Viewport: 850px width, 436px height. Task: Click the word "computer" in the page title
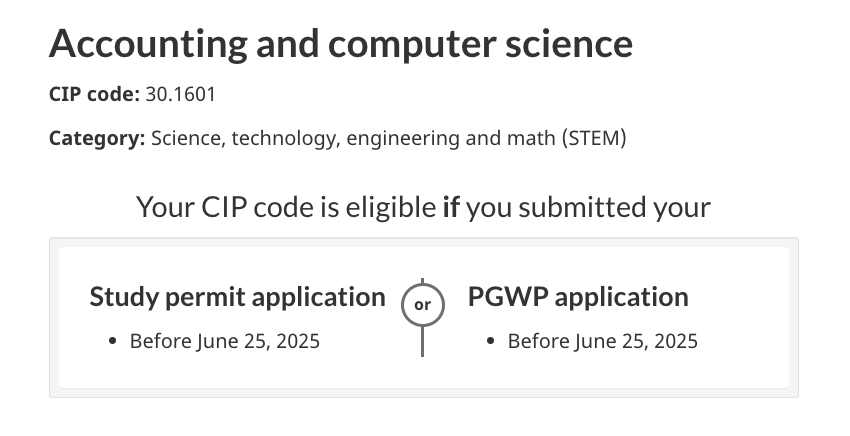click(x=412, y=43)
